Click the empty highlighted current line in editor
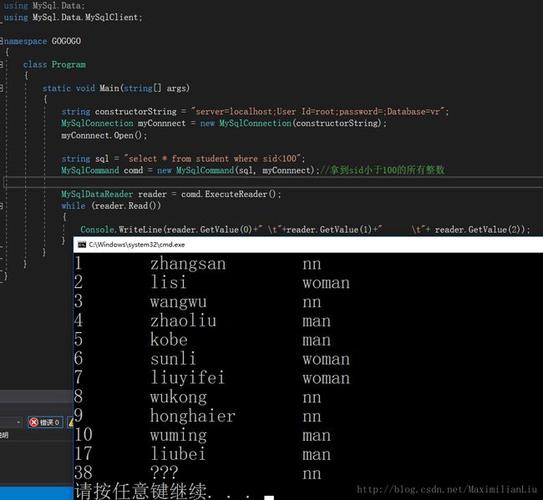This screenshot has height=500, width=543. [x=273, y=182]
